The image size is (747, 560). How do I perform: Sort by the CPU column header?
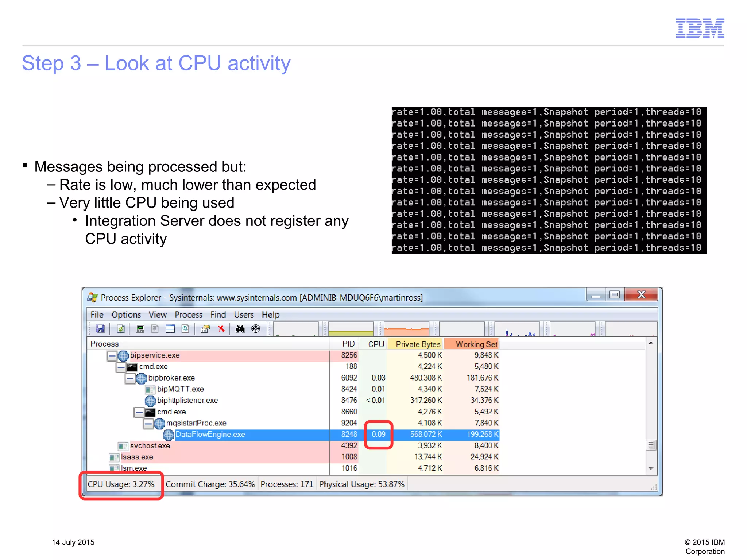[372, 344]
